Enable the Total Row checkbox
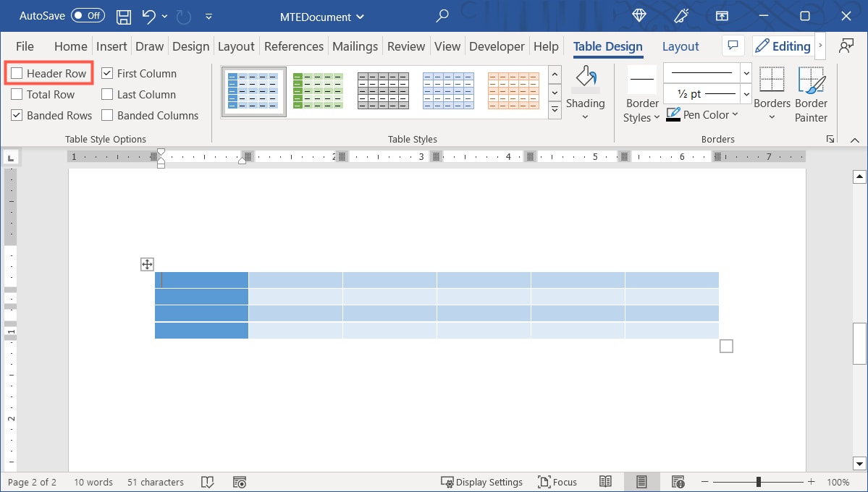Image resolution: width=868 pixels, height=492 pixels. click(17, 94)
